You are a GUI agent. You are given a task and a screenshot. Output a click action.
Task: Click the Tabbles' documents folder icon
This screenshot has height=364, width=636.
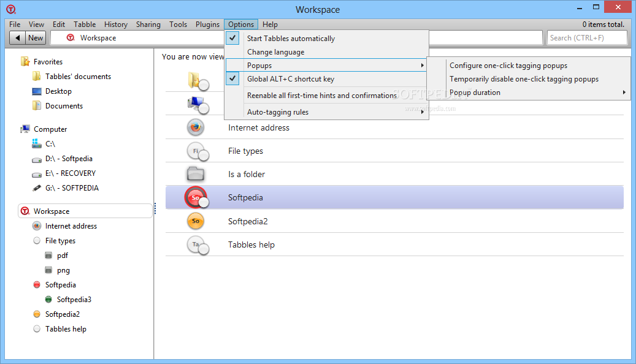pyautogui.click(x=37, y=76)
